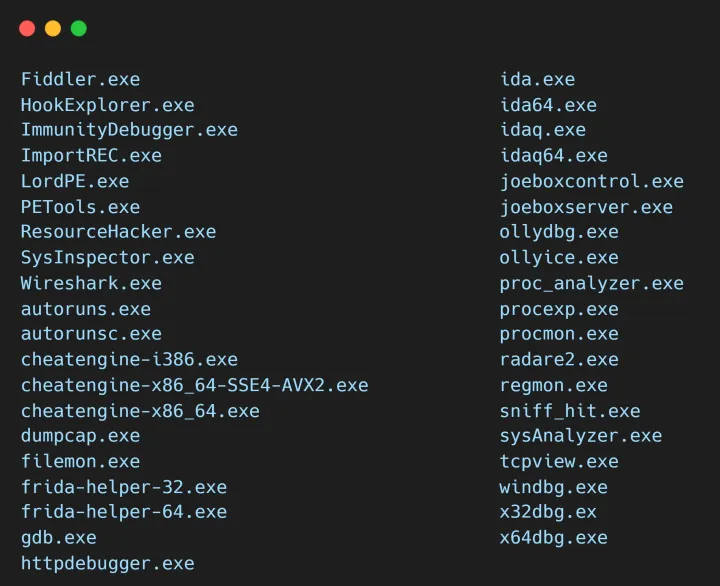
Task: Click on ollydbg.exe text
Action: tap(559, 232)
